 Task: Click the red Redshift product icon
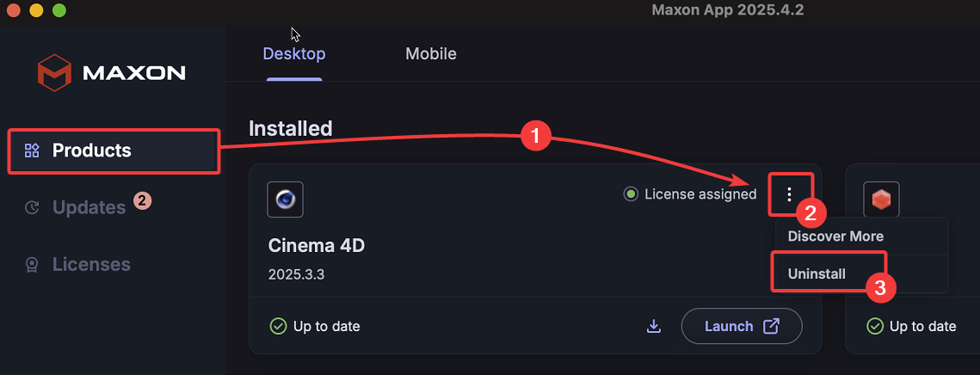pos(881,200)
